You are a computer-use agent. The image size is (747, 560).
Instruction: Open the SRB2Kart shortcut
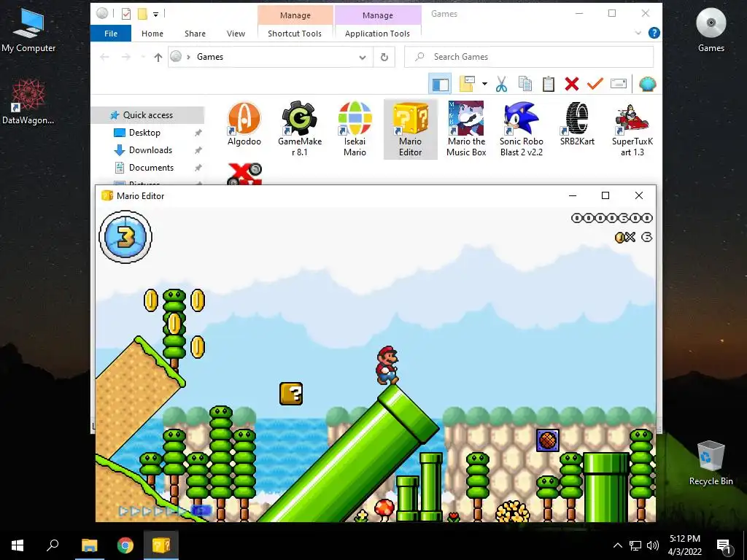(577, 125)
